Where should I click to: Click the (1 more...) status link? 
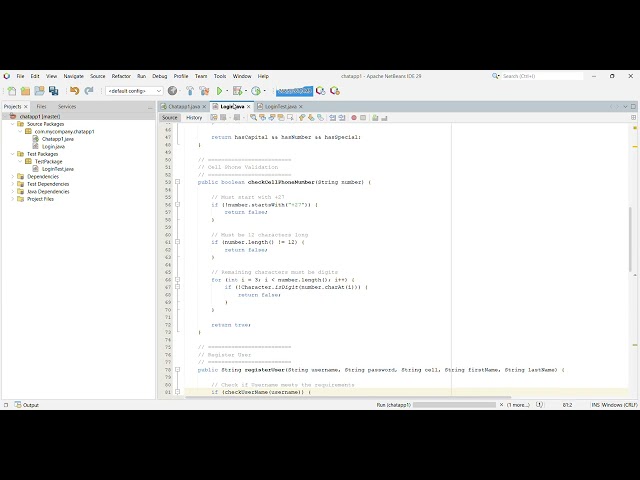tap(518, 405)
